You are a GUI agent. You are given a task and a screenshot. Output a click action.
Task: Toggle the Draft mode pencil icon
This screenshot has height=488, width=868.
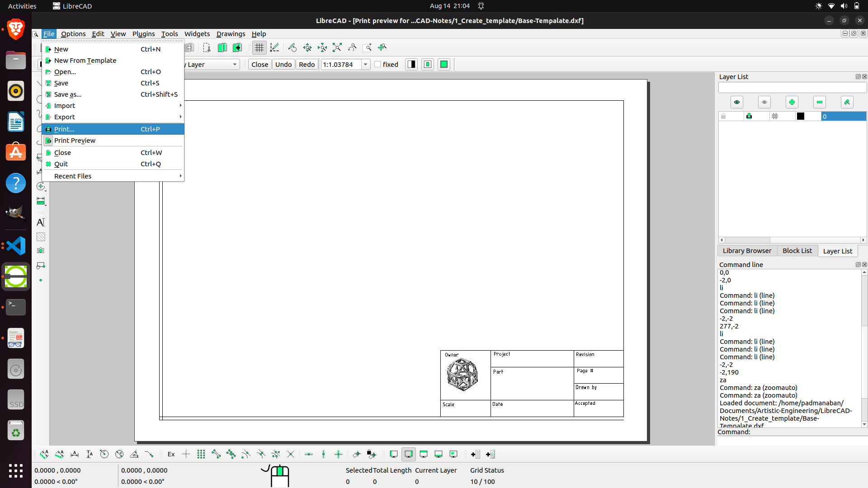[274, 47]
